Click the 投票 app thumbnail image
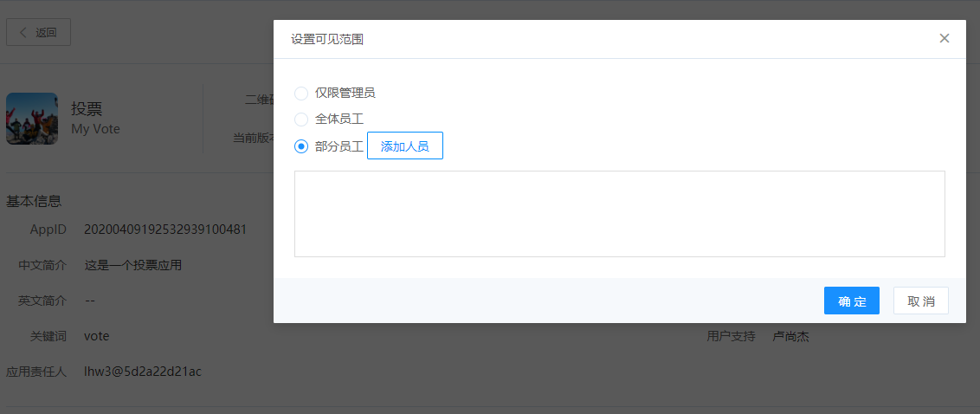The height and width of the screenshot is (414, 980). [x=32, y=119]
